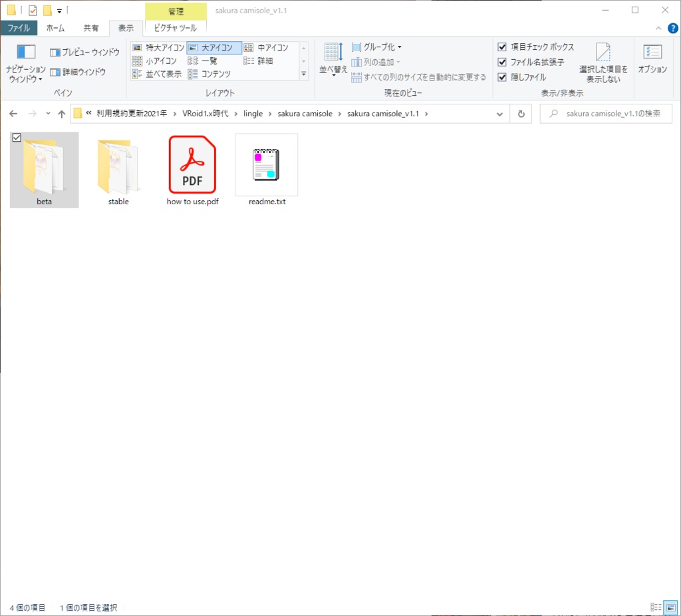
Task: Click the search box for sakura camisole_v1.1
Action: click(606, 114)
